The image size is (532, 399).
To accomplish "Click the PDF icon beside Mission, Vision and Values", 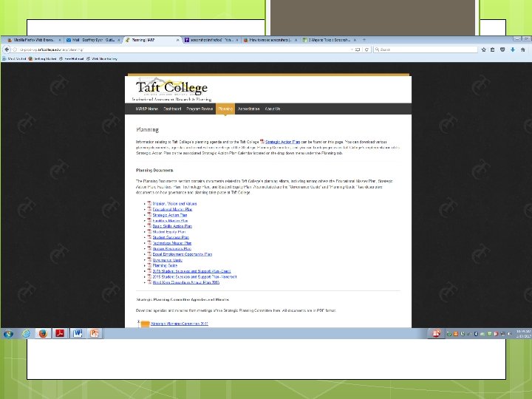I will [x=149, y=203].
